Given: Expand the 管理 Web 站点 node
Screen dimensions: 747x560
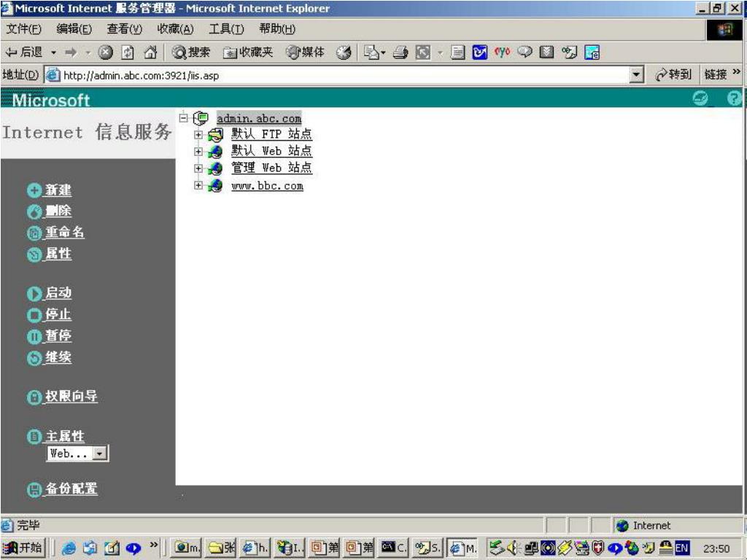Looking at the screenshot, I should pyautogui.click(x=198, y=168).
